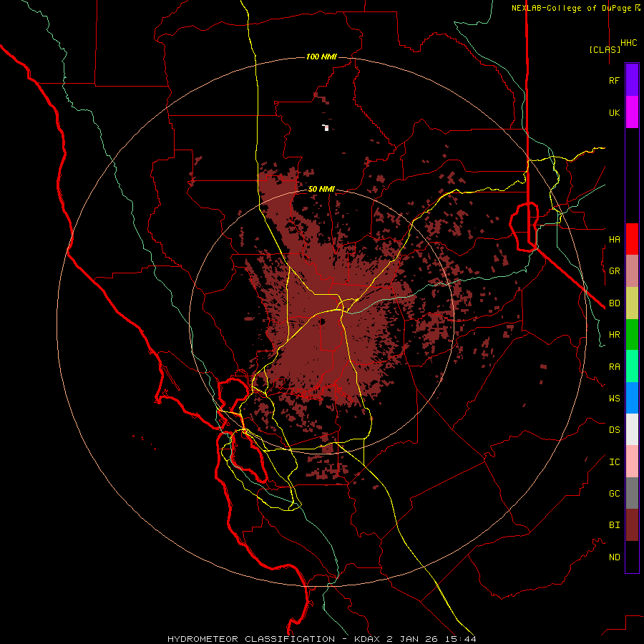644x644 pixels.
Task: Click the DS legend label
Action: (614, 430)
